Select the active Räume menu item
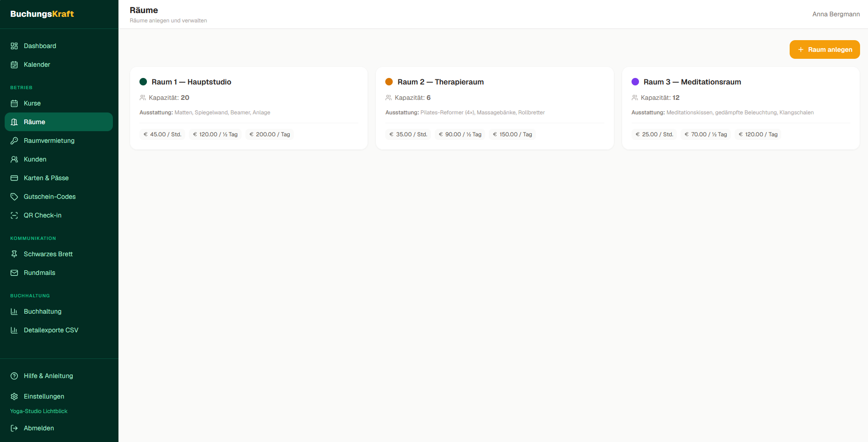Viewport: 868px width, 442px height. click(59, 122)
